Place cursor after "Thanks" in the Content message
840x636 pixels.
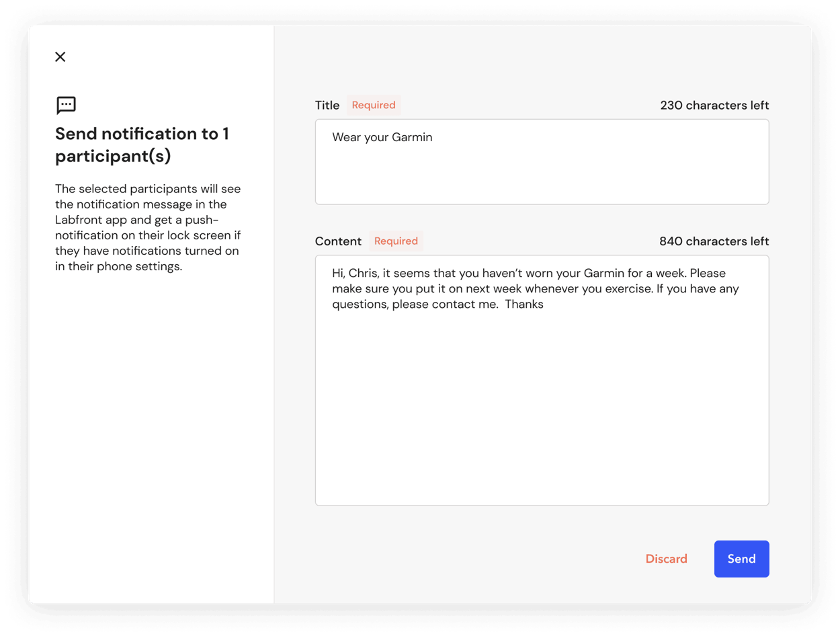tap(544, 305)
